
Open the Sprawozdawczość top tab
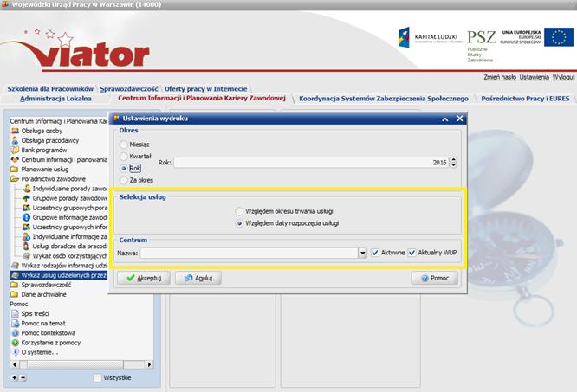(129, 88)
